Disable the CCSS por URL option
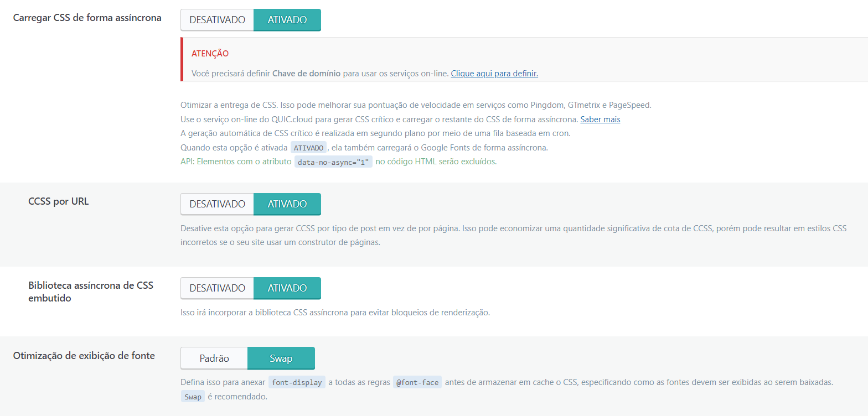This screenshot has width=868, height=416. tap(217, 204)
